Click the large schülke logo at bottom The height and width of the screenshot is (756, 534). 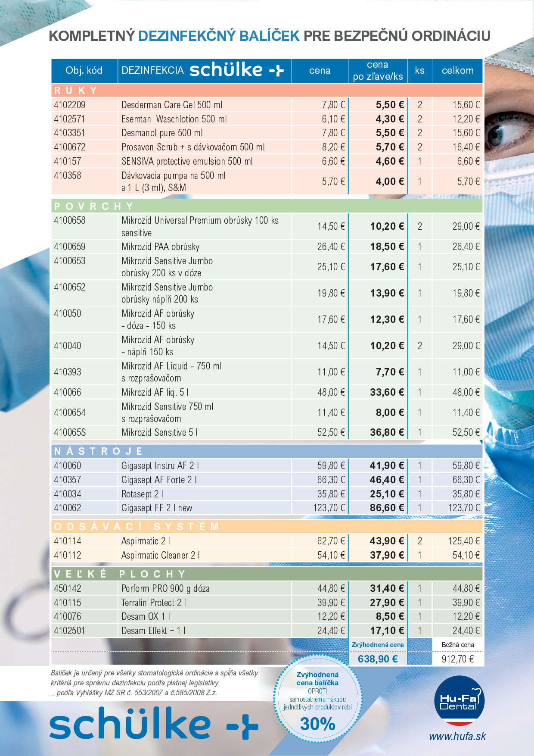(x=154, y=724)
